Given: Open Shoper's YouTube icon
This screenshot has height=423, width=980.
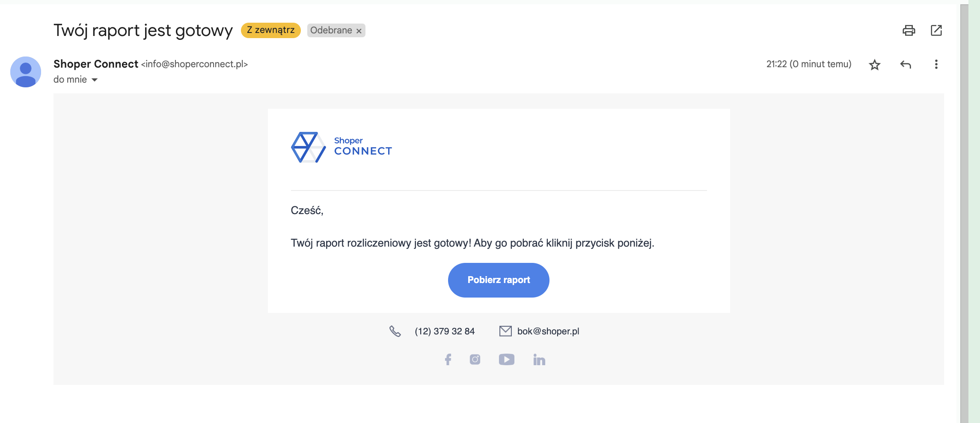Looking at the screenshot, I should point(506,359).
